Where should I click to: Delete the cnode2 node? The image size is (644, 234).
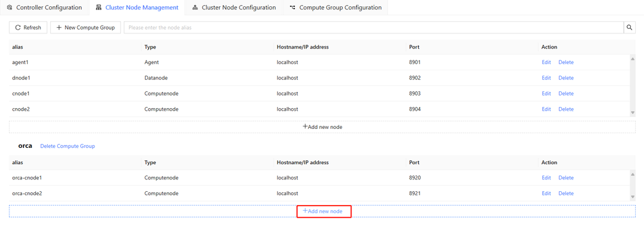click(x=565, y=109)
